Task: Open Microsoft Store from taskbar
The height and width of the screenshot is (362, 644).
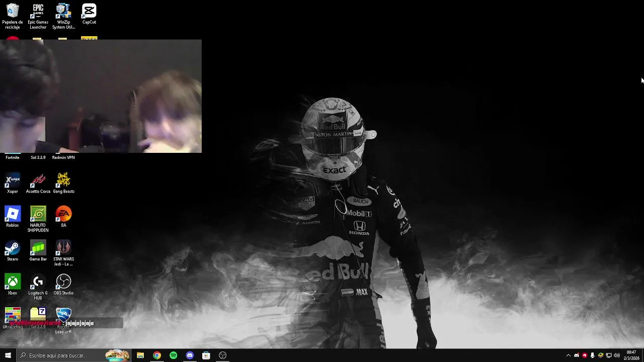Action: click(206, 355)
